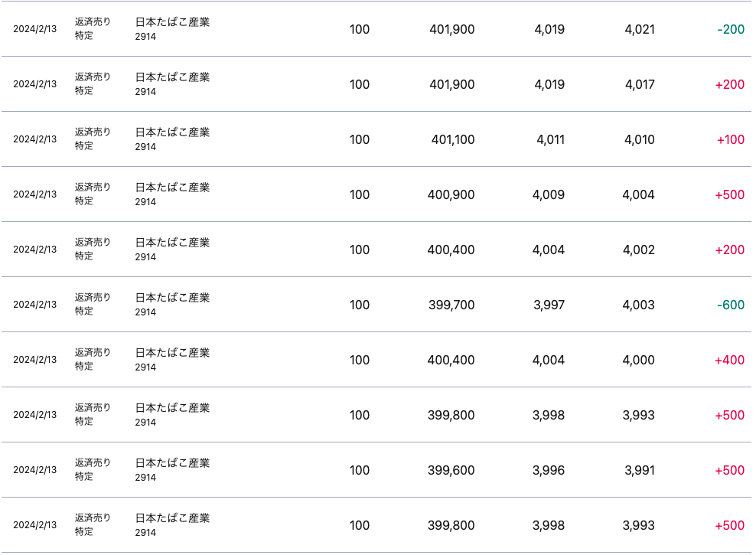Select the 4,010 price cell

click(x=639, y=140)
